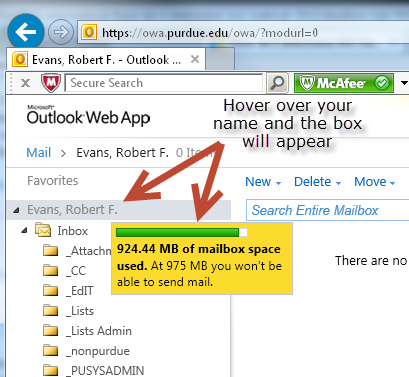Click Evans, Robert F. in the breadcrumb

[122, 153]
